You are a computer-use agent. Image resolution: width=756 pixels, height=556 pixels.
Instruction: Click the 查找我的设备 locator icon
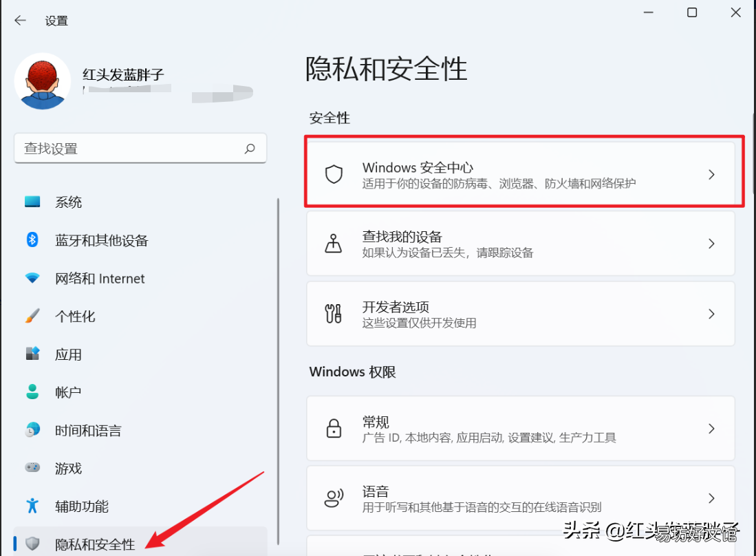(x=333, y=244)
